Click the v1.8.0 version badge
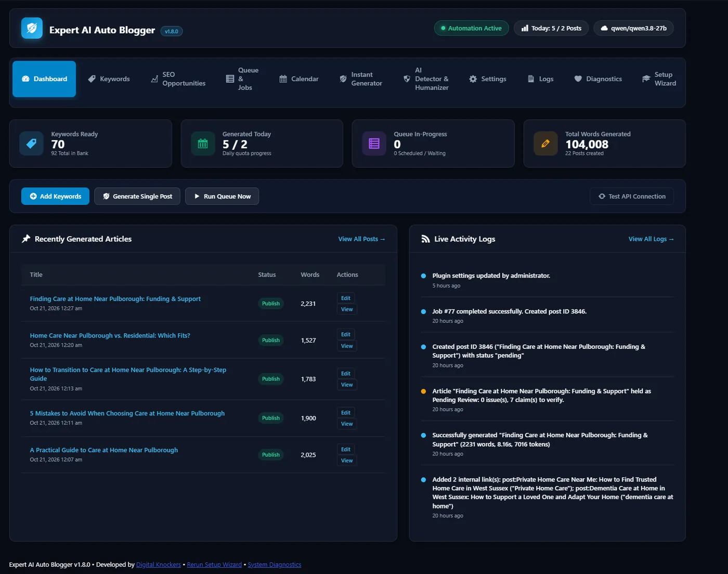 click(x=172, y=31)
